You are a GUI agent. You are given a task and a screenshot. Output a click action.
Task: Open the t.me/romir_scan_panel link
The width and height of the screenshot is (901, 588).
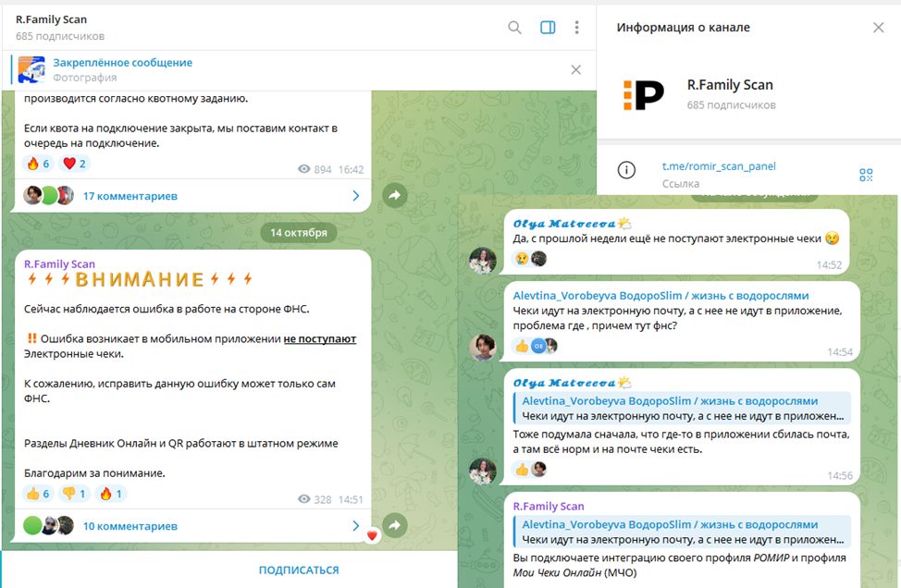pos(719,166)
